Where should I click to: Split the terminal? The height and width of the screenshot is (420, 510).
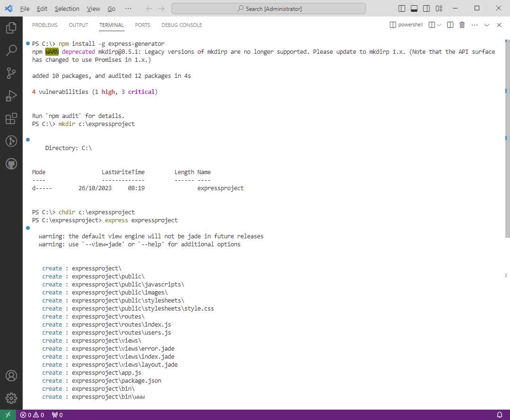pyautogui.click(x=450, y=25)
